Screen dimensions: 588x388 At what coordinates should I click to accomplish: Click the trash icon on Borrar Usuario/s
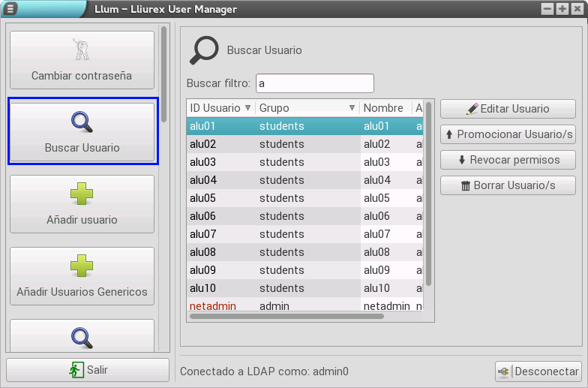tap(465, 185)
